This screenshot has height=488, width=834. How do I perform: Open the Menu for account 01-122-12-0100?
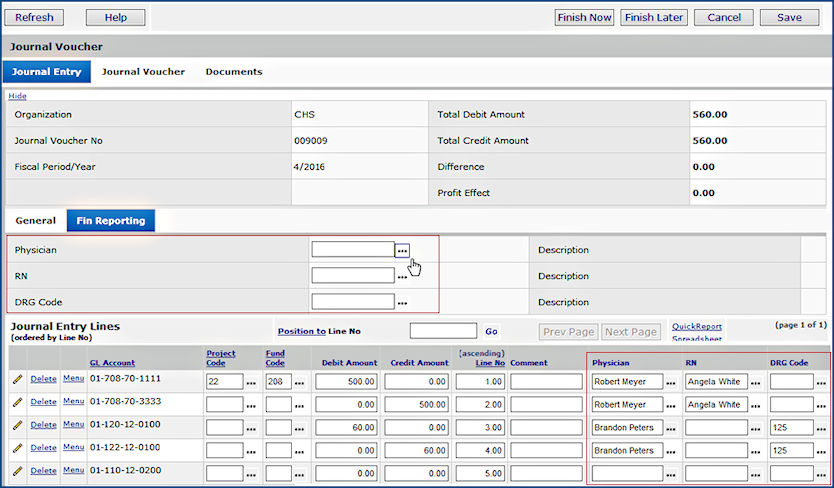pyautogui.click(x=73, y=447)
